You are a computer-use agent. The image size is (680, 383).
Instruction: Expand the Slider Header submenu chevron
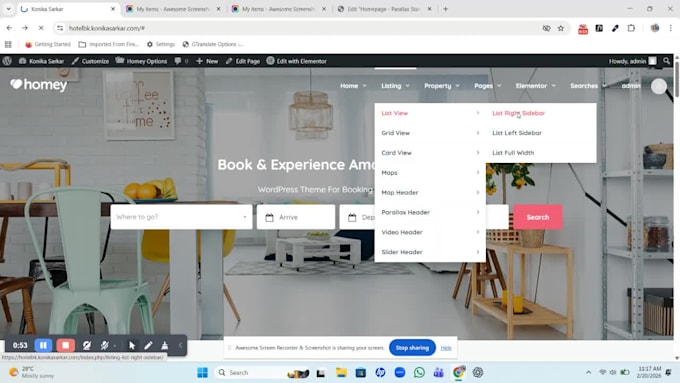[x=478, y=252]
